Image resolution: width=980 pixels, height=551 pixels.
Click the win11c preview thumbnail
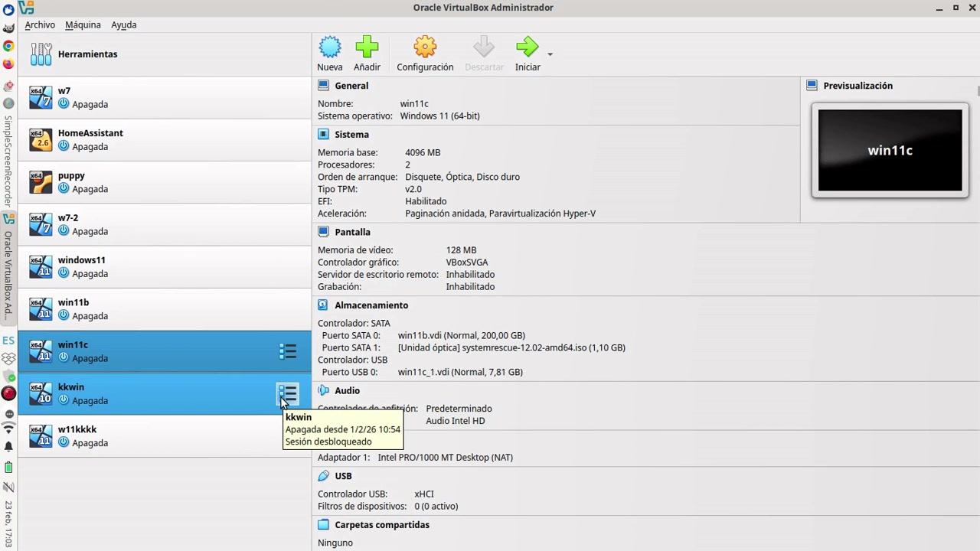tap(890, 150)
